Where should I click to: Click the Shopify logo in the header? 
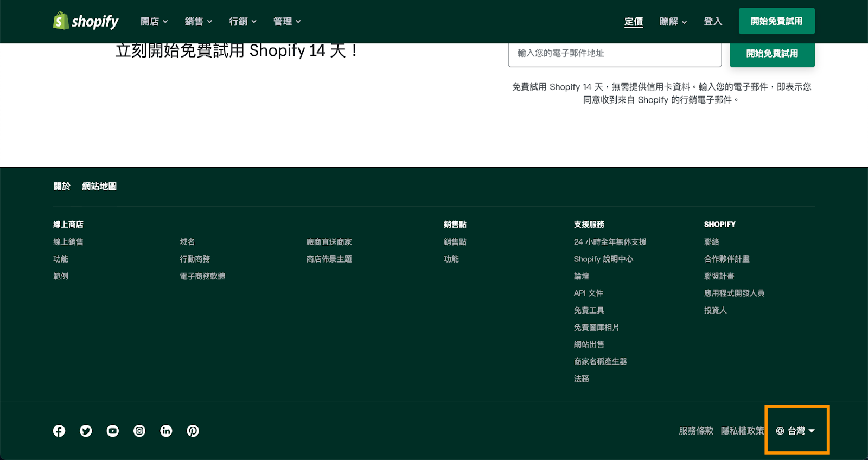pyautogui.click(x=86, y=21)
